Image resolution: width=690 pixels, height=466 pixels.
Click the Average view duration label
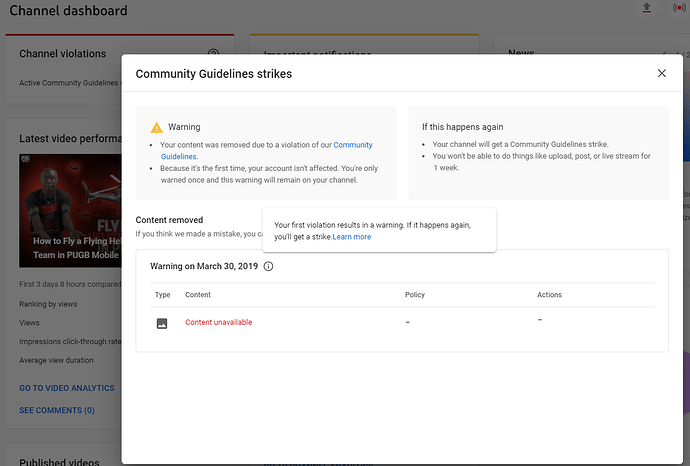point(56,360)
